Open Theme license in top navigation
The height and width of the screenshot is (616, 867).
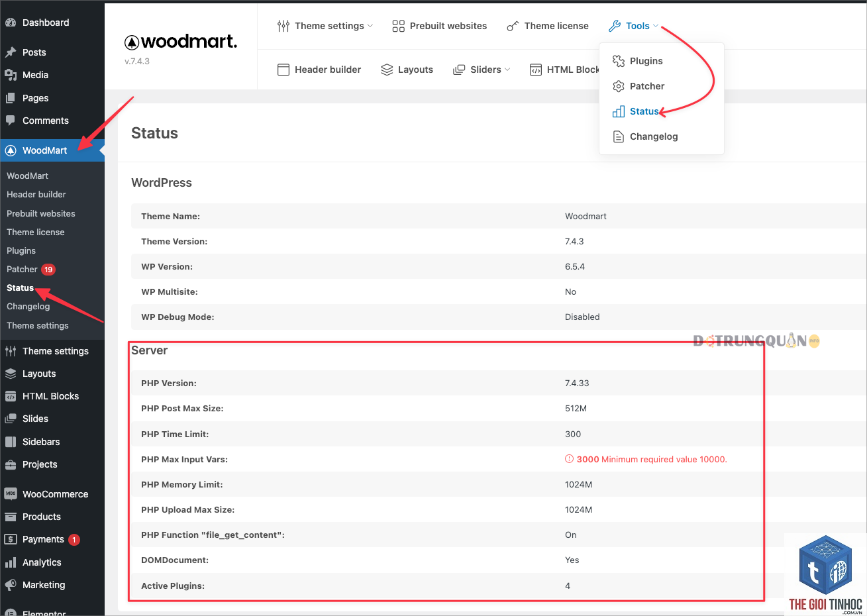point(556,26)
